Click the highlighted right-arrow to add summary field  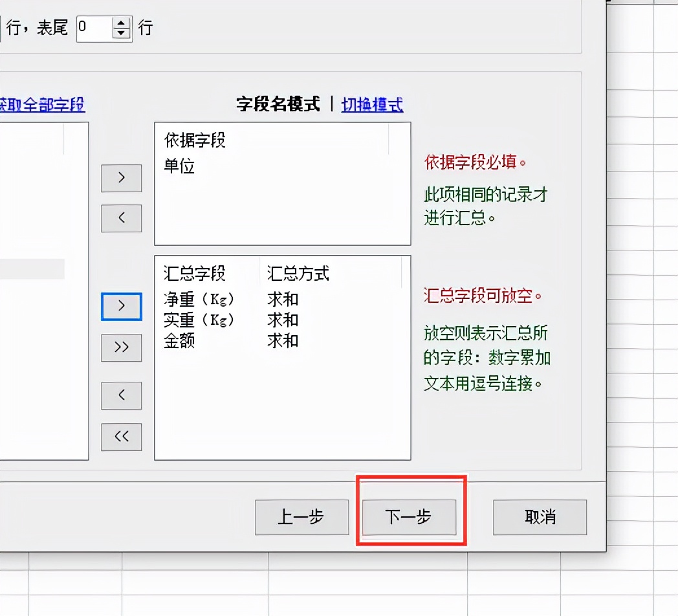tap(121, 307)
